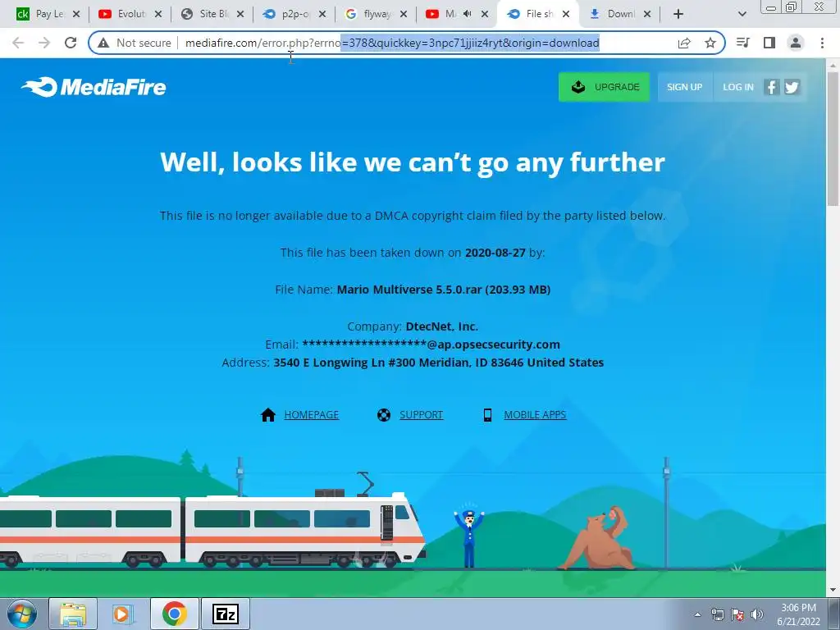Click the Not secure warning icon

(x=103, y=43)
